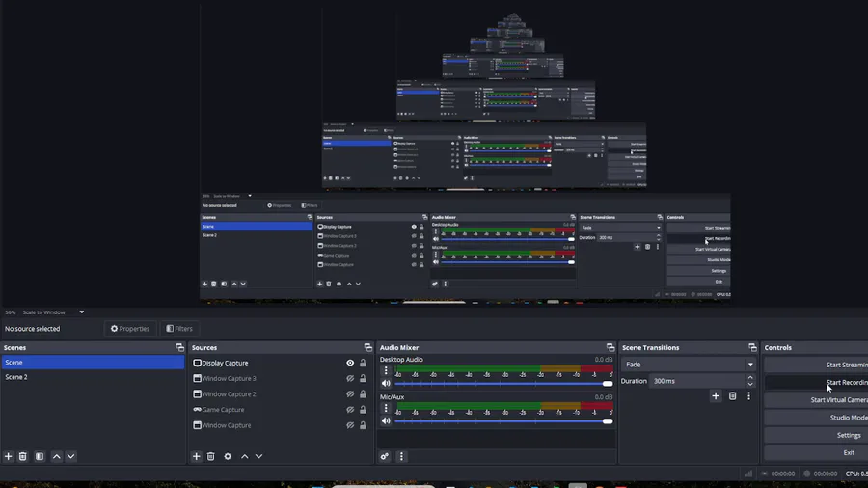
Task: Show the Window Capture 3 source
Action: tap(350, 378)
